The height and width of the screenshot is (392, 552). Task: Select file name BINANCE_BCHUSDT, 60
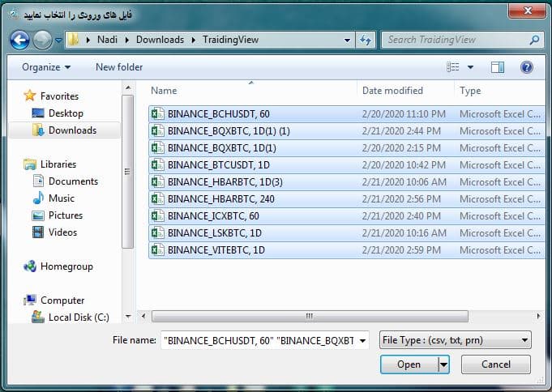coord(219,114)
